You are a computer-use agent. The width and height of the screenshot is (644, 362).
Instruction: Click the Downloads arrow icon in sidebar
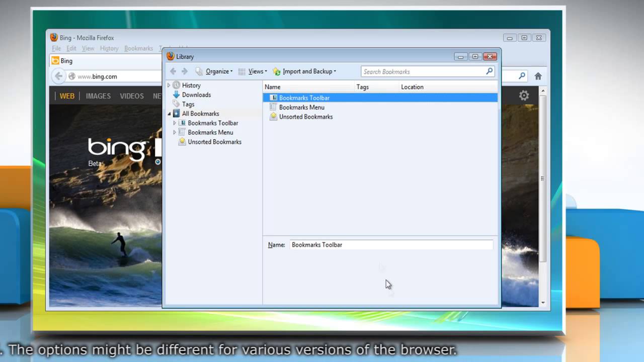click(x=176, y=95)
